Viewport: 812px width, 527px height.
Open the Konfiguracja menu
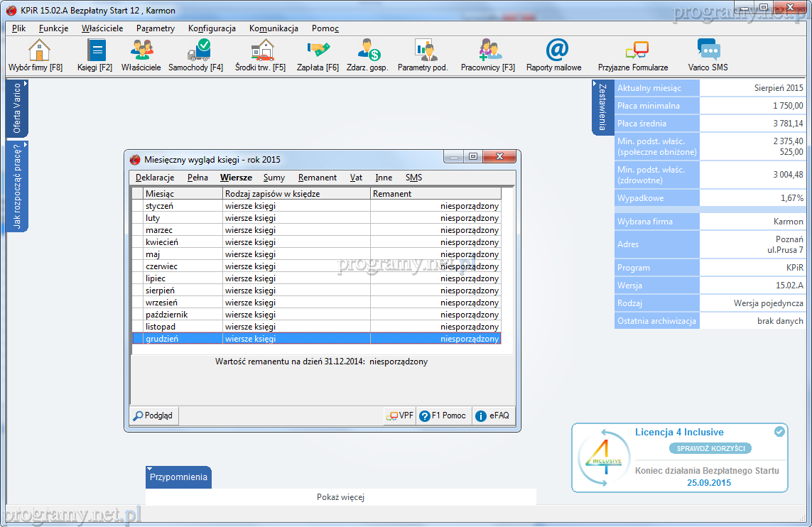click(212, 28)
